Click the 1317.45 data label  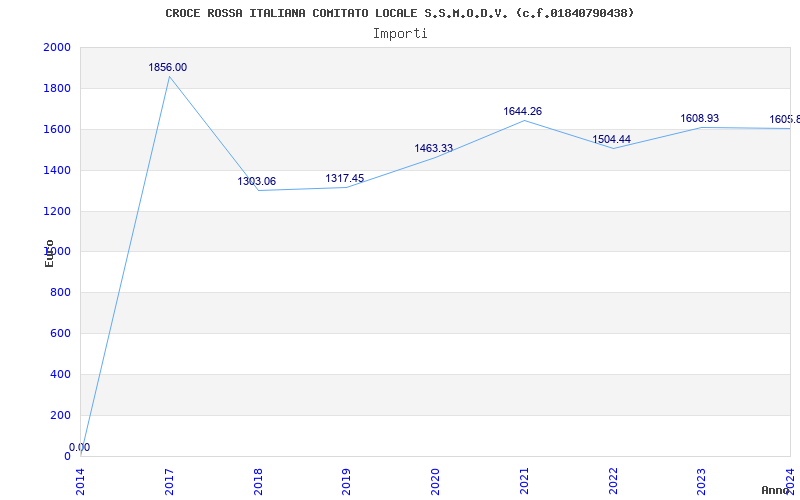[345, 178]
